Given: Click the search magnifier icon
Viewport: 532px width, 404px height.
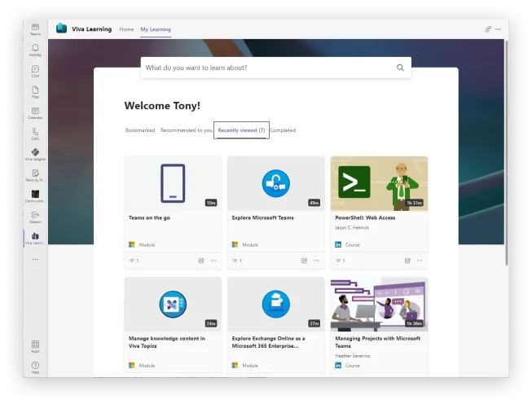Looking at the screenshot, I should tap(400, 68).
